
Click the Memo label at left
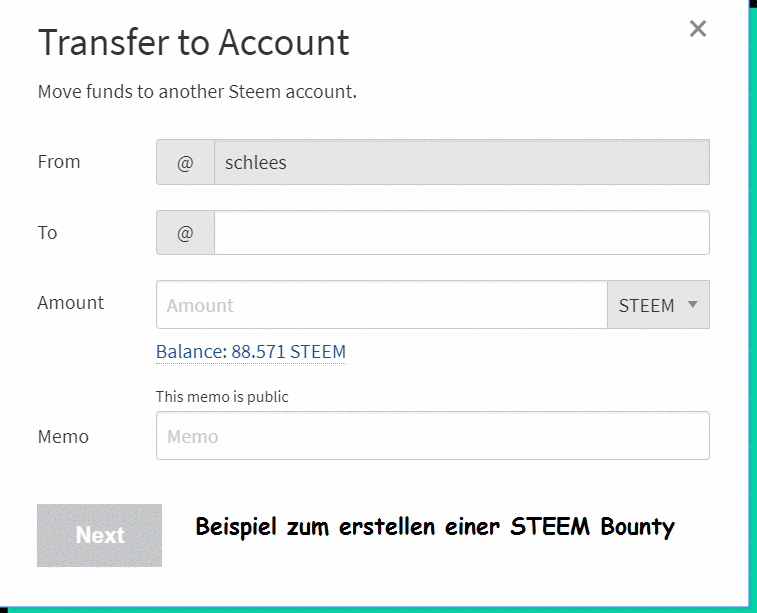pos(63,436)
